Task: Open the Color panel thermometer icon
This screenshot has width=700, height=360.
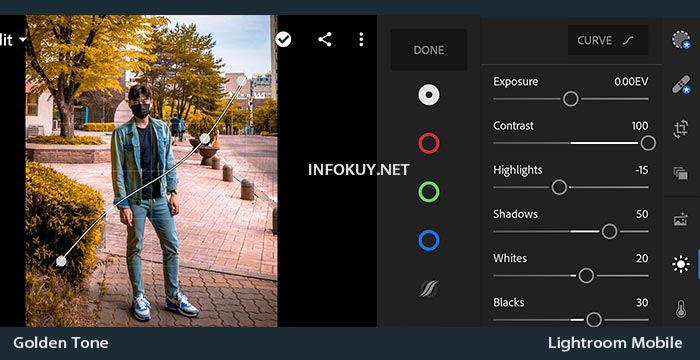Action: pyautogui.click(x=681, y=309)
